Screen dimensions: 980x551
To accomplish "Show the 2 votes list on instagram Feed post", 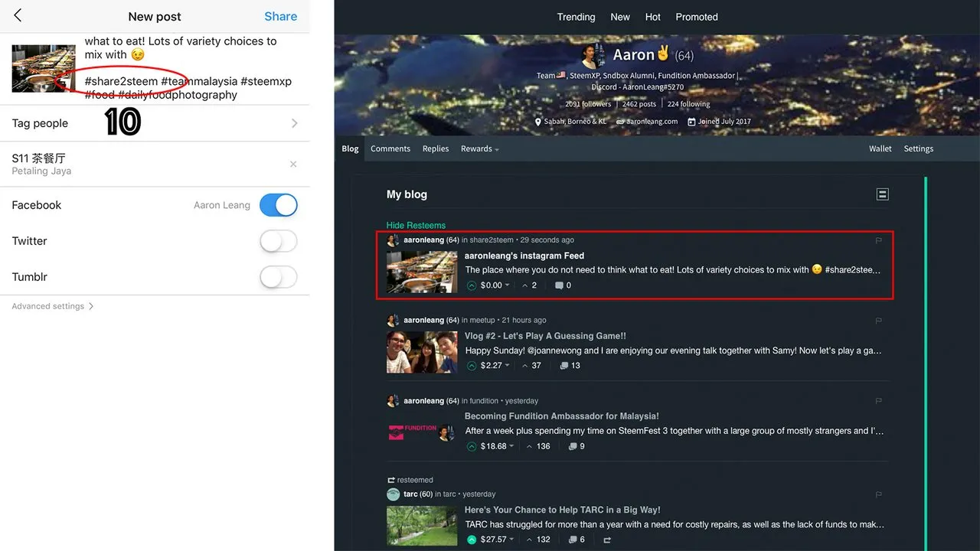I will [x=529, y=285].
